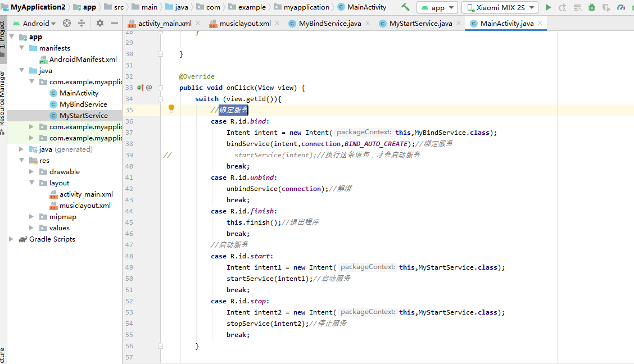
Task: Expand the java (generated) folder
Action: (x=21, y=149)
